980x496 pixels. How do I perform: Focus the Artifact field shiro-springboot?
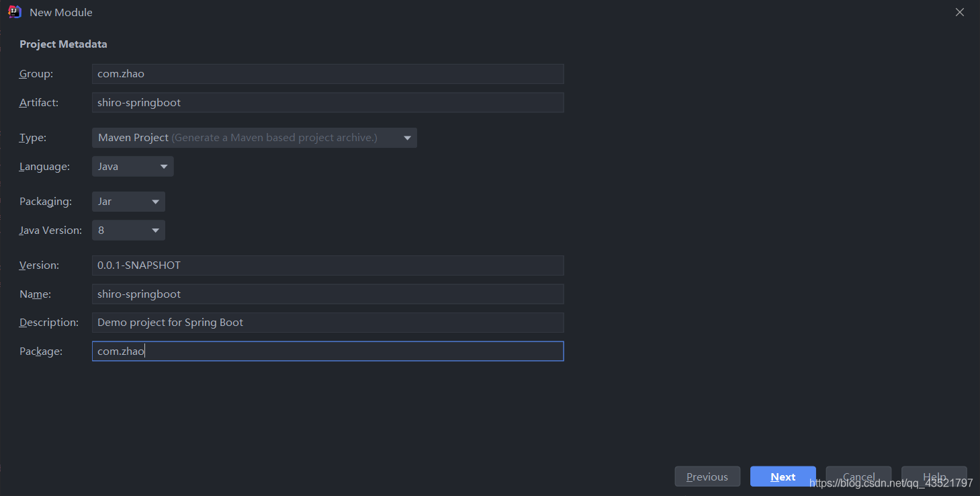[x=328, y=102]
